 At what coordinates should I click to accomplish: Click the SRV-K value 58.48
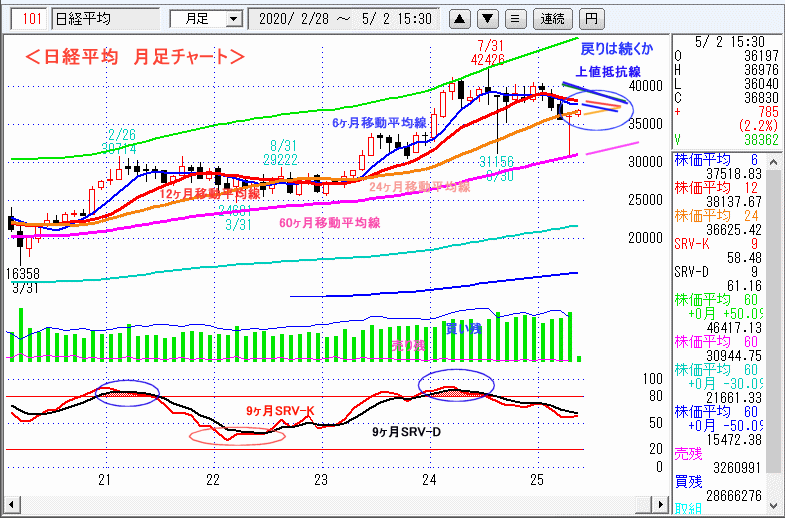pyautogui.click(x=744, y=258)
